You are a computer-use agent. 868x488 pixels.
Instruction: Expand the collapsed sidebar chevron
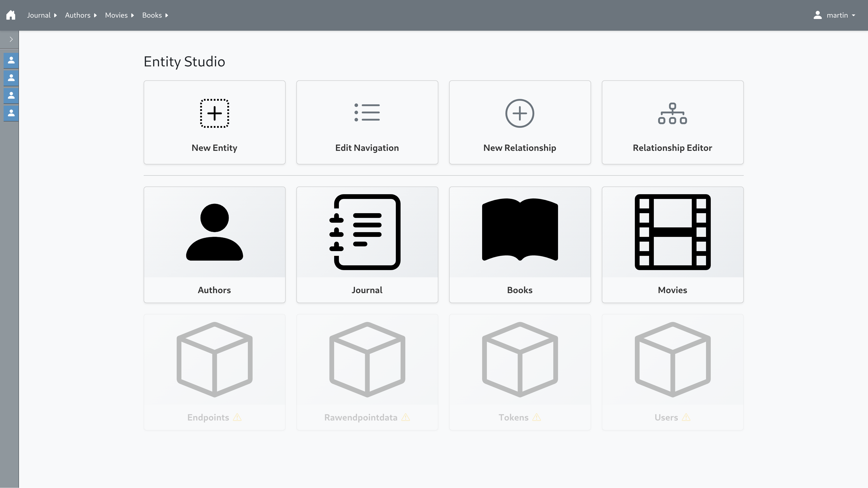11,39
